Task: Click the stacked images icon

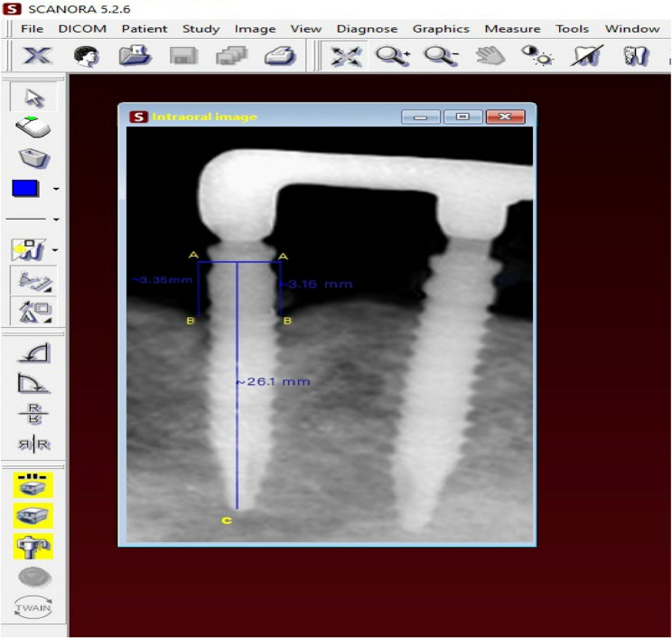Action: point(231,56)
